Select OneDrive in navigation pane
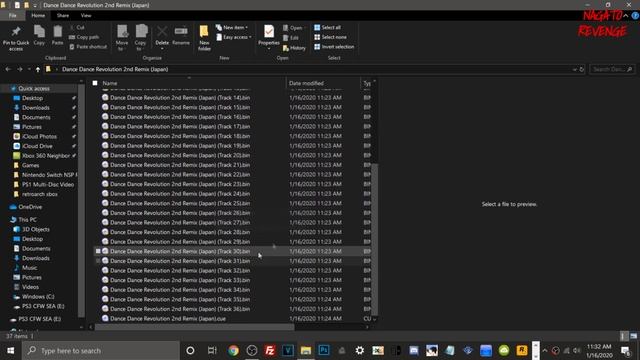This screenshot has width=640, height=360. pos(30,207)
